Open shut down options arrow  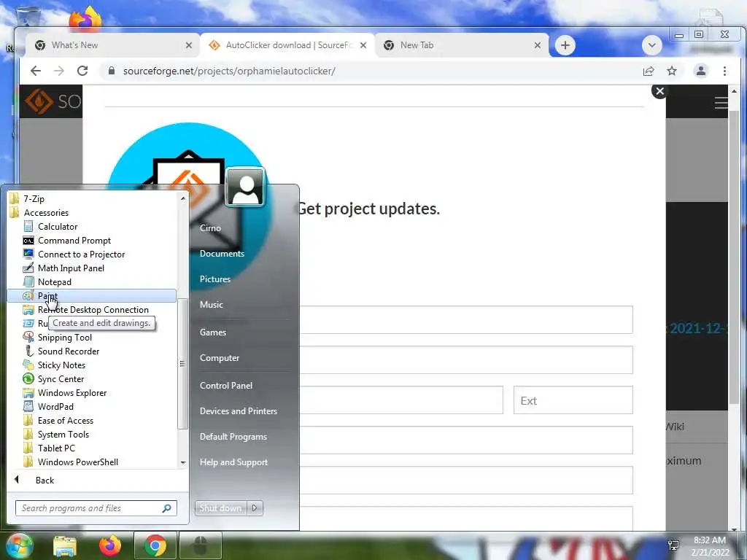255,508
